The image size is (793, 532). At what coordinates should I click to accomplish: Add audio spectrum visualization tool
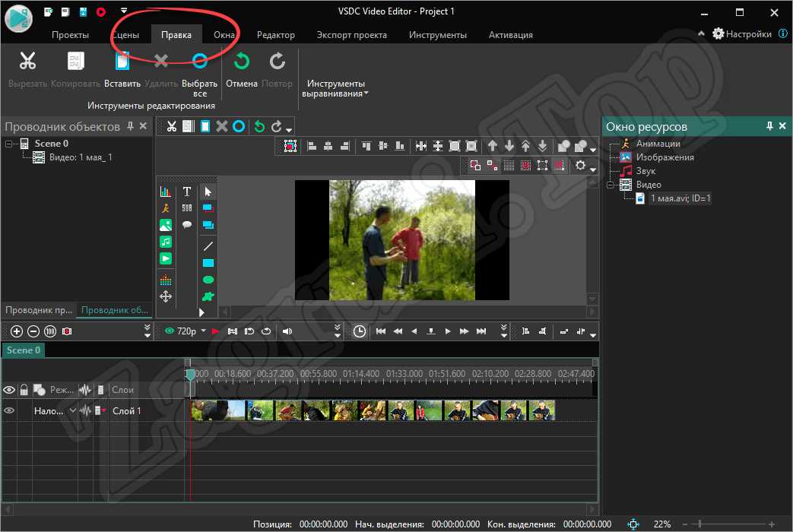[x=166, y=280]
